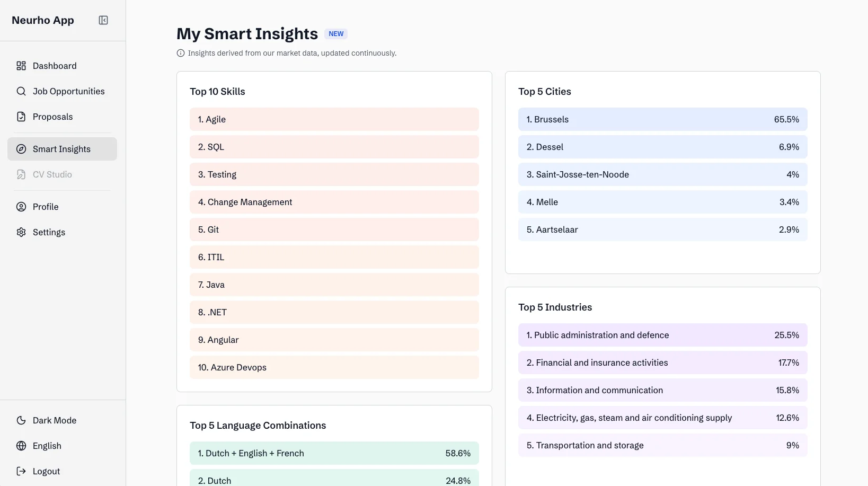Select Smart Insights in sidebar

pyautogui.click(x=63, y=149)
